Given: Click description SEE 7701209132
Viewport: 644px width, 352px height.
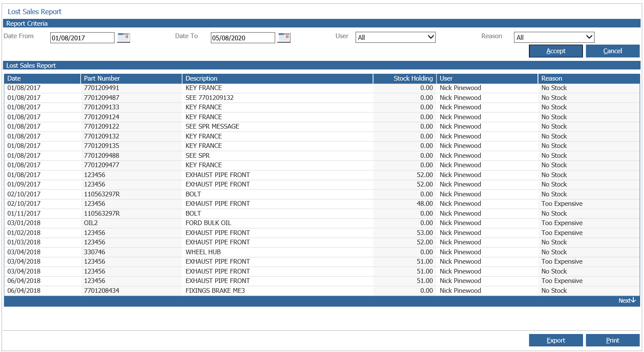Looking at the screenshot, I should coord(210,98).
